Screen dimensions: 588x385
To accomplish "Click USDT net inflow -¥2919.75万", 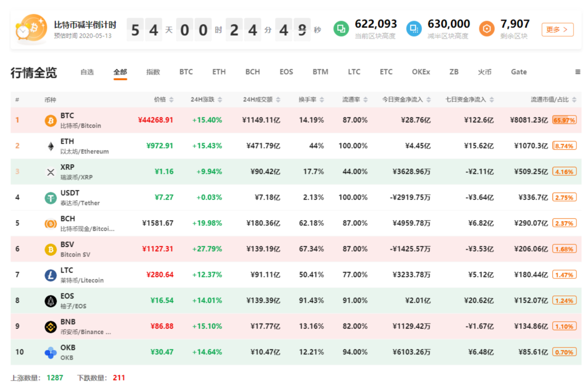I will pyautogui.click(x=410, y=197).
